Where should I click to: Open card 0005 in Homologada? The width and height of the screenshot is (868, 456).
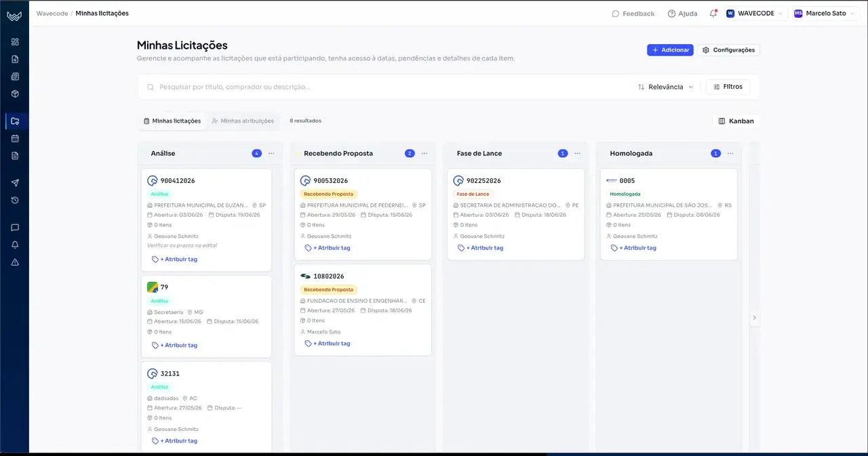click(x=669, y=214)
